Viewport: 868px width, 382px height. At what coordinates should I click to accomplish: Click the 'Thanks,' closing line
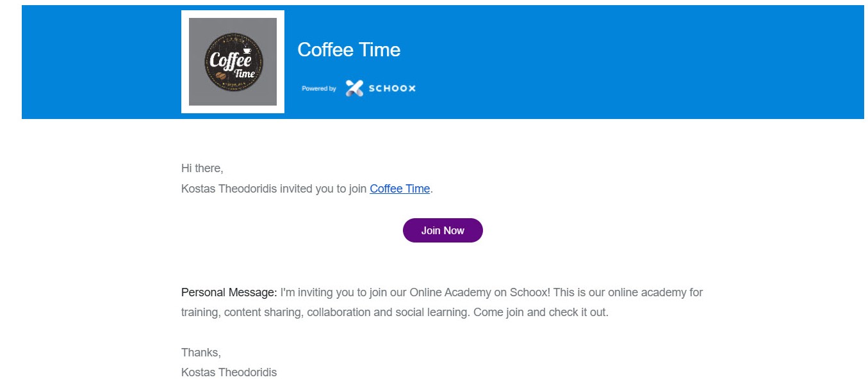[201, 352]
